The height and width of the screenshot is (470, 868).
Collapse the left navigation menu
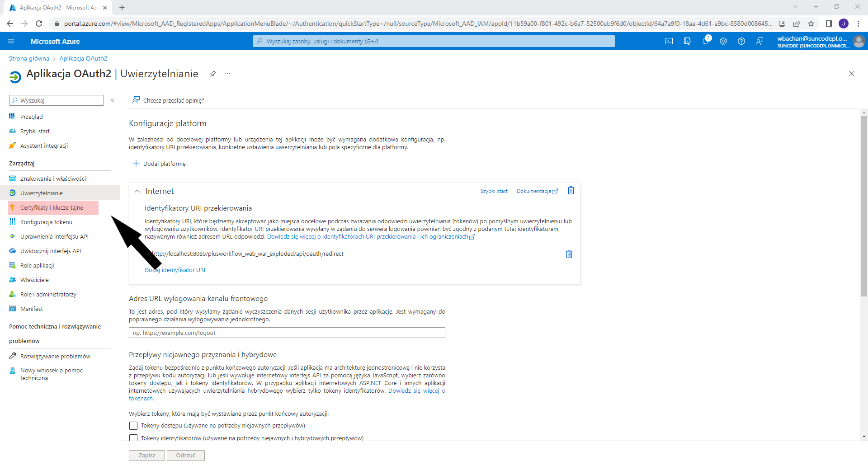(x=113, y=100)
